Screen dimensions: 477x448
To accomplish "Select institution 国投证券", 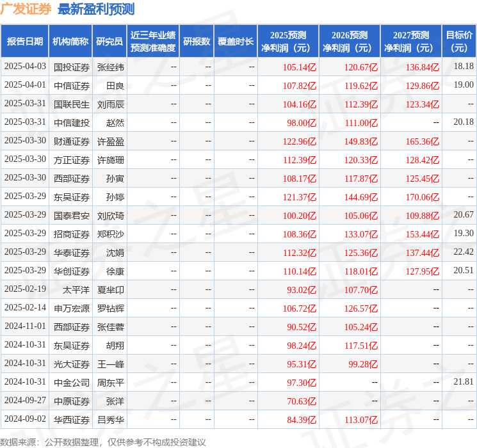I will tap(72, 67).
